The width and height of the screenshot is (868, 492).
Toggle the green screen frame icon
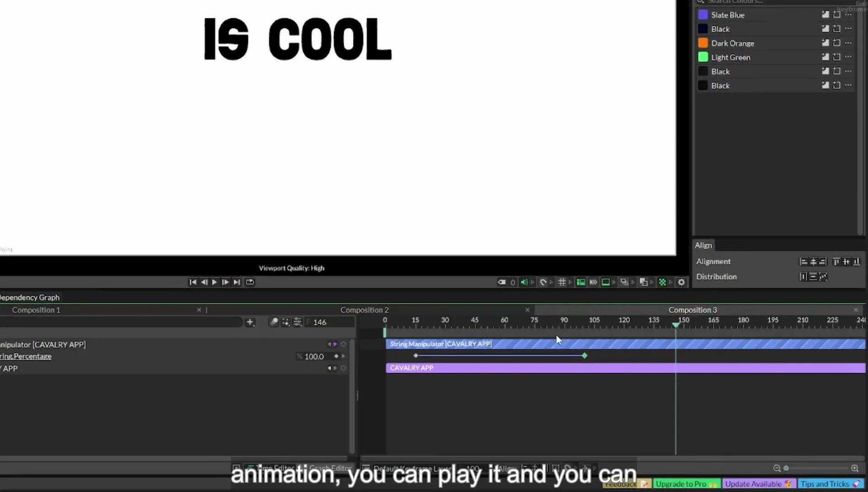[605, 282]
